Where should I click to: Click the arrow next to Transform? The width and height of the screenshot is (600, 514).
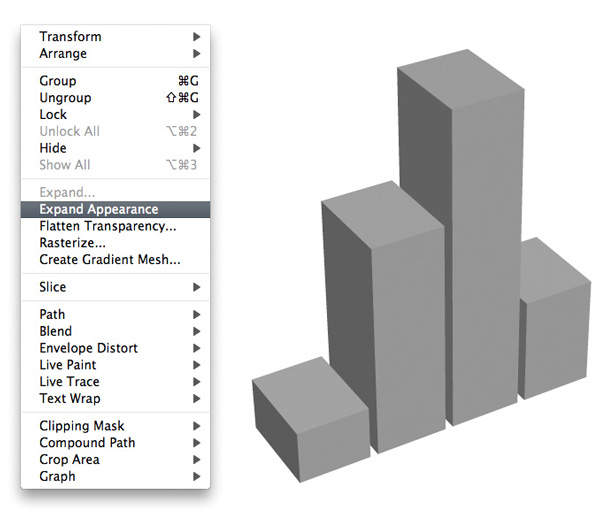pyautogui.click(x=197, y=37)
